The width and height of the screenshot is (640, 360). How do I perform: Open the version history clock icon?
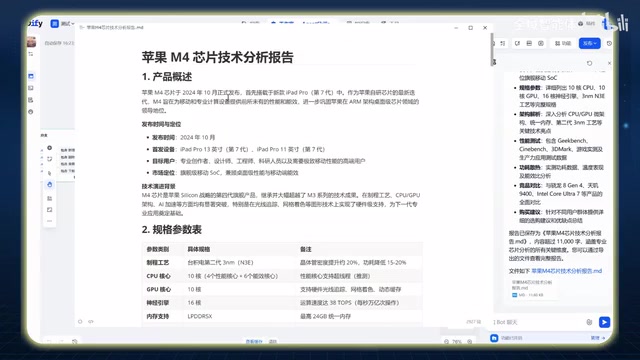[609, 43]
